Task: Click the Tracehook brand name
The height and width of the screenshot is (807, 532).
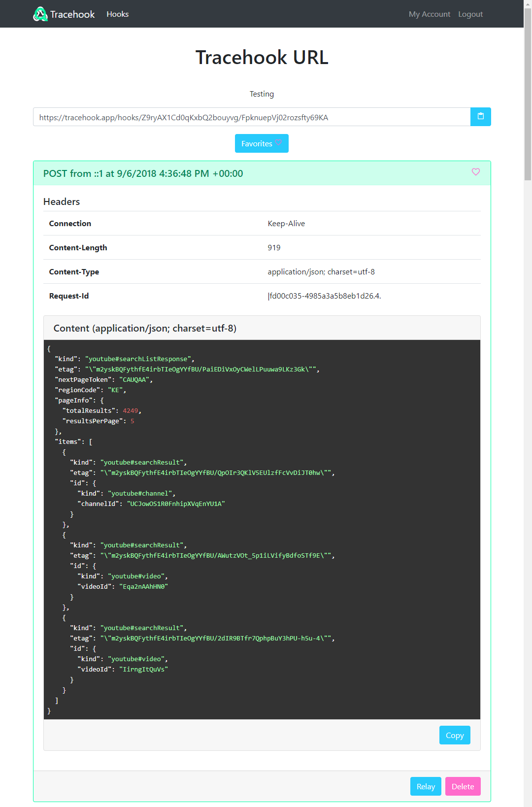Action: [x=72, y=14]
